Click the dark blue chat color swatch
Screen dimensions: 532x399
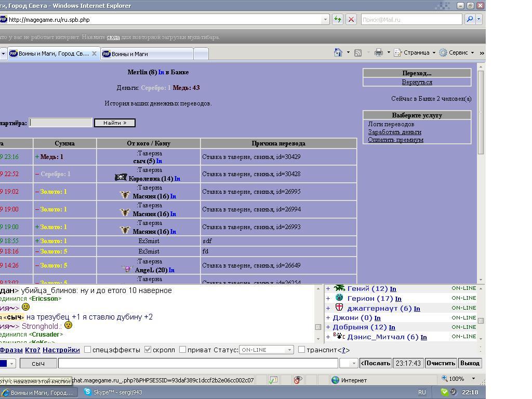[4, 363]
